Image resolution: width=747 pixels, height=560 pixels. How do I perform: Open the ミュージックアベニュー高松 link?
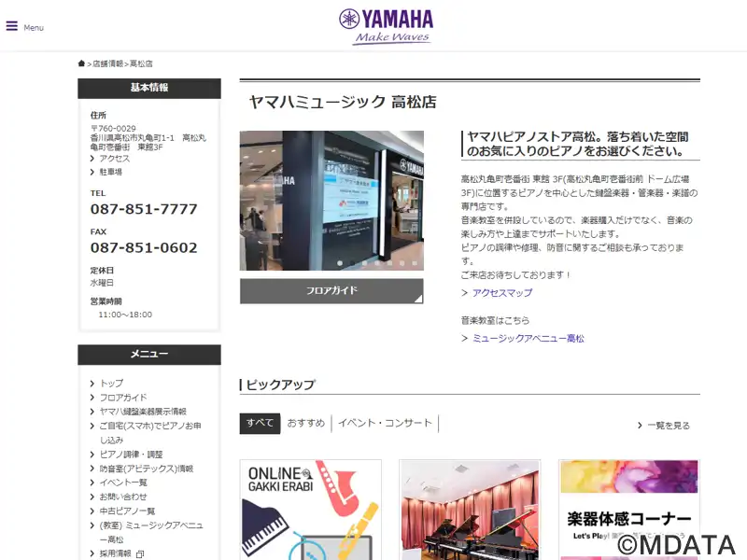coord(528,339)
